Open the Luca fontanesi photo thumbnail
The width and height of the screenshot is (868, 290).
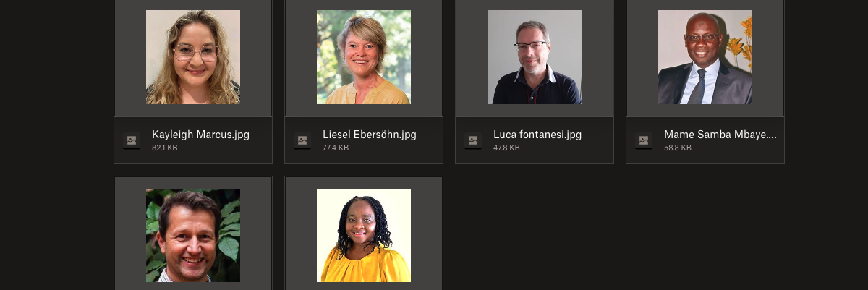[x=535, y=57]
